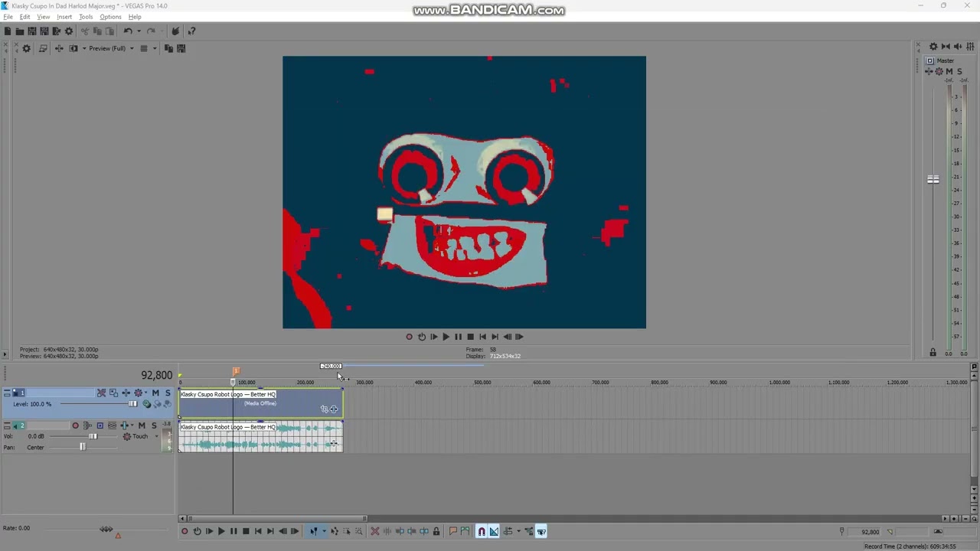
Task: Open video output FX in preview toolbar
Action: 58,48
